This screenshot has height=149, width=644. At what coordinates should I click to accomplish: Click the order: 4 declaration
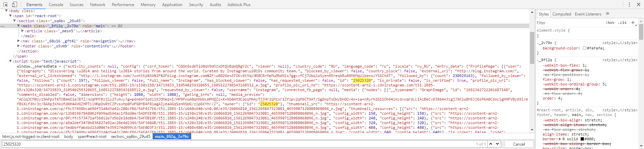552,98
